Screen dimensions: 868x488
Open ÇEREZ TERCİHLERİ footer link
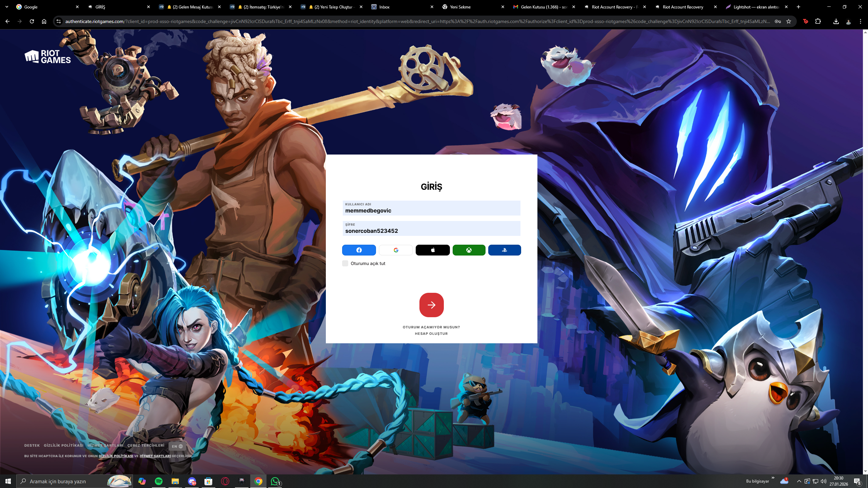pyautogui.click(x=146, y=446)
